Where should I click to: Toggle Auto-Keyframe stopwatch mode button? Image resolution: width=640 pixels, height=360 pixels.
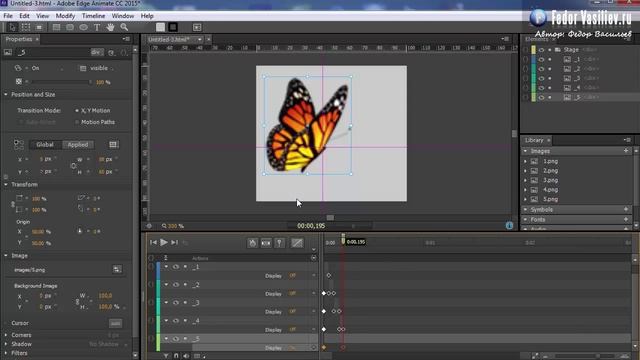[x=253, y=243]
